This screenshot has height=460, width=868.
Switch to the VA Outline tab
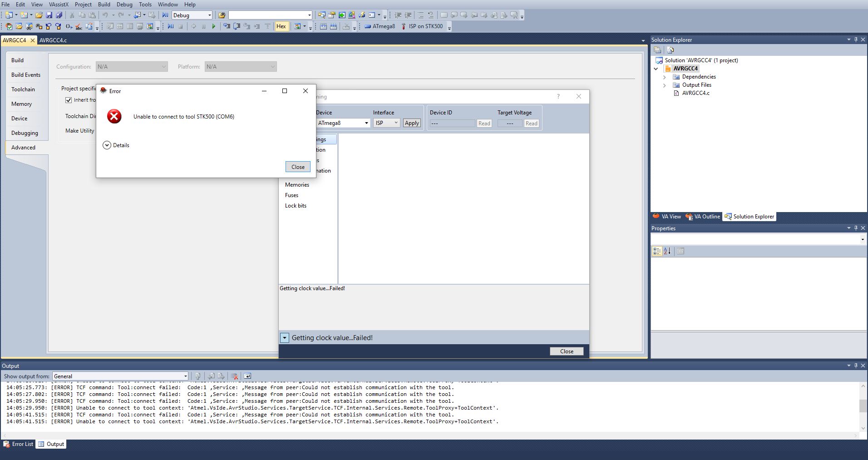tap(703, 217)
